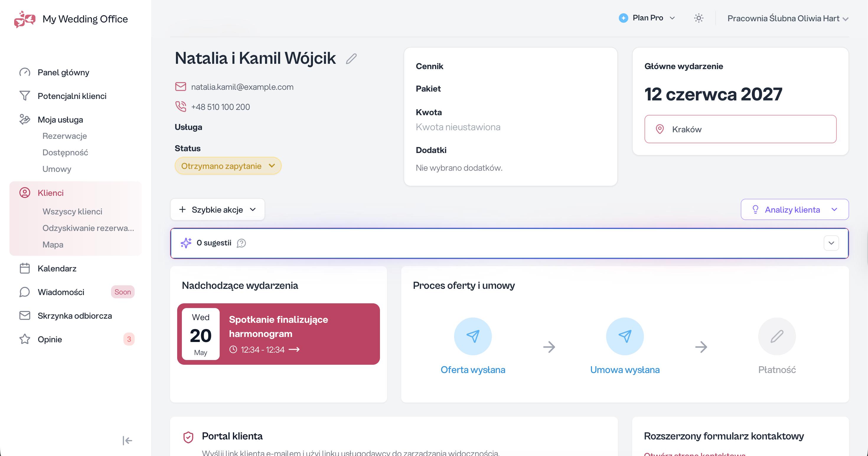Click the Kraków location field
868x456 pixels.
740,129
